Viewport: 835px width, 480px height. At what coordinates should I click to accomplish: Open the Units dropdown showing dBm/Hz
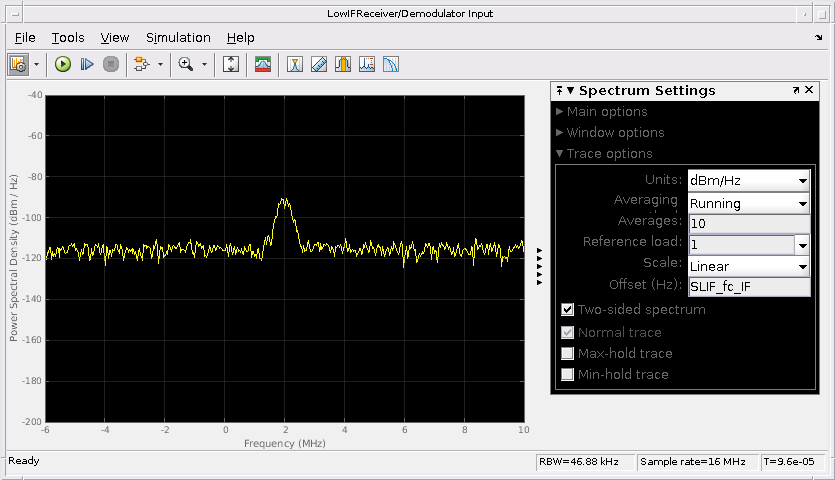749,181
